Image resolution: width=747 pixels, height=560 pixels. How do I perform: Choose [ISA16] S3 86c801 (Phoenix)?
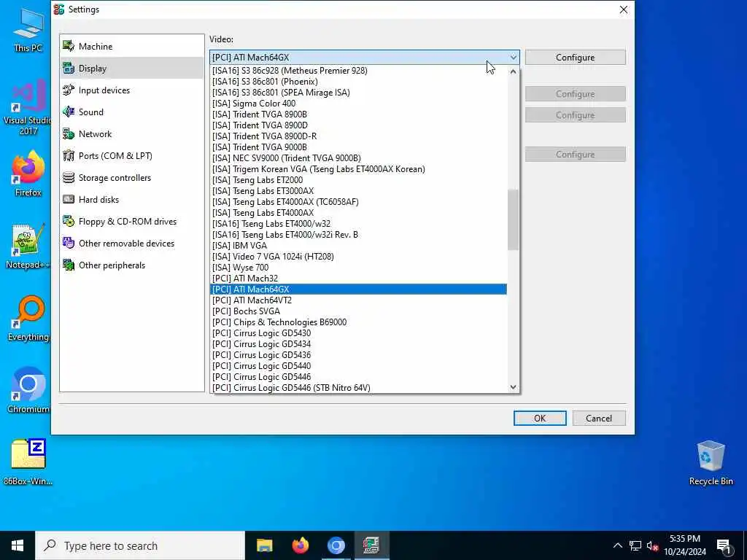[358, 82]
